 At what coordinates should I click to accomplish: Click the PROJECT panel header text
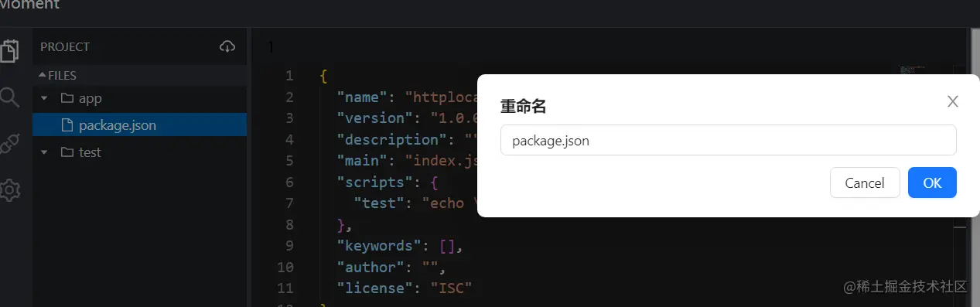click(x=65, y=47)
